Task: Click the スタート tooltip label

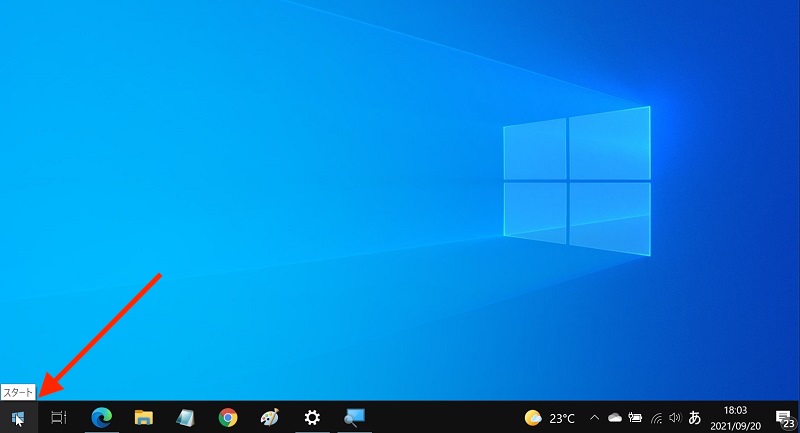Action: 18,391
